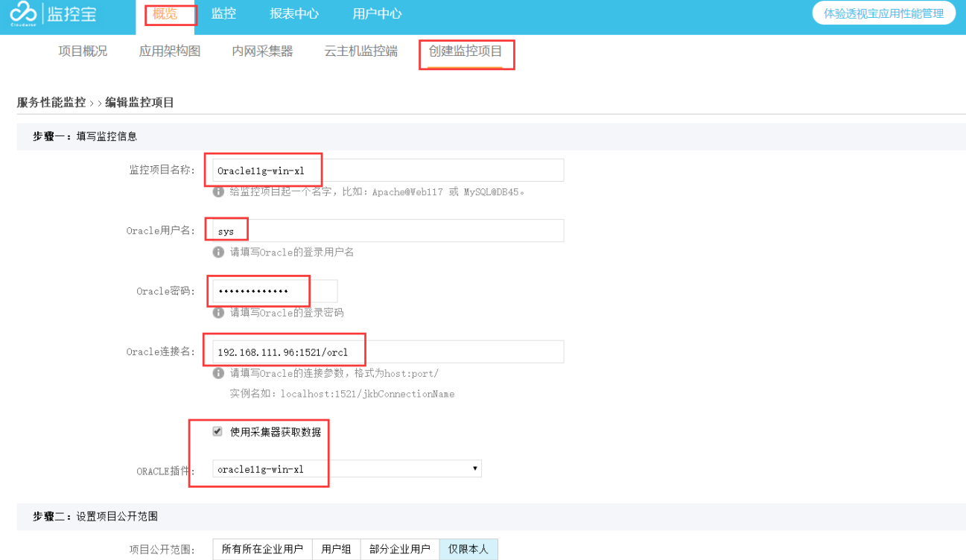Click the 监控项目名称 input field
Screen dimensions: 966x560
[388, 170]
